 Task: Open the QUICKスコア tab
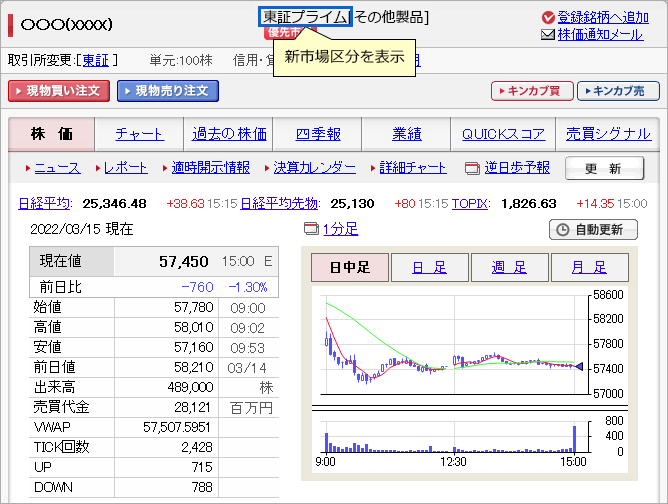coord(503,134)
